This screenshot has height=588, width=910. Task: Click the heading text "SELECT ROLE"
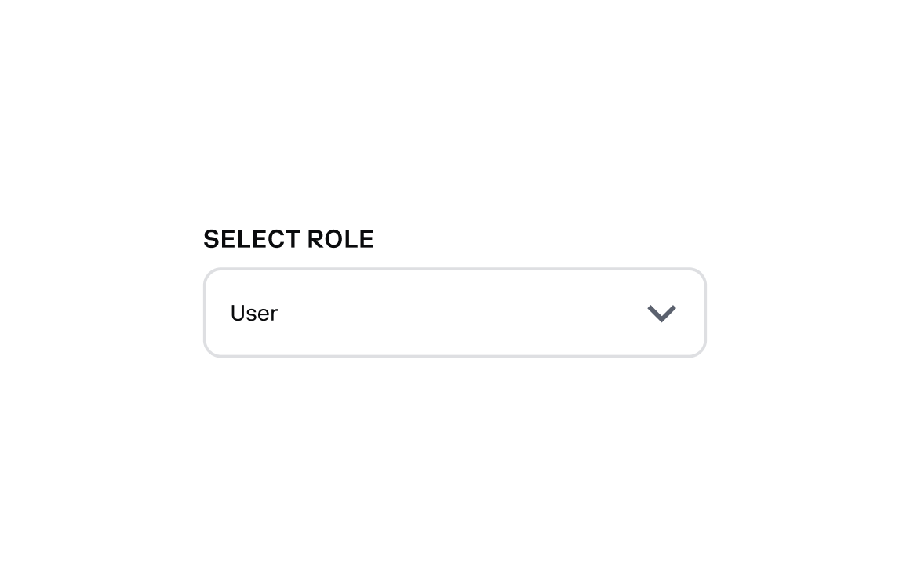tap(288, 239)
